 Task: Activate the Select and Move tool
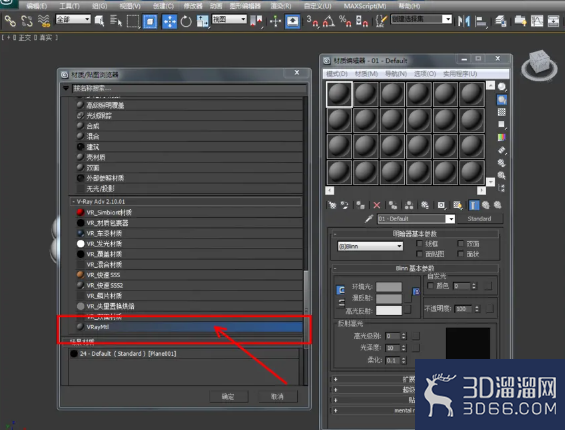point(169,21)
